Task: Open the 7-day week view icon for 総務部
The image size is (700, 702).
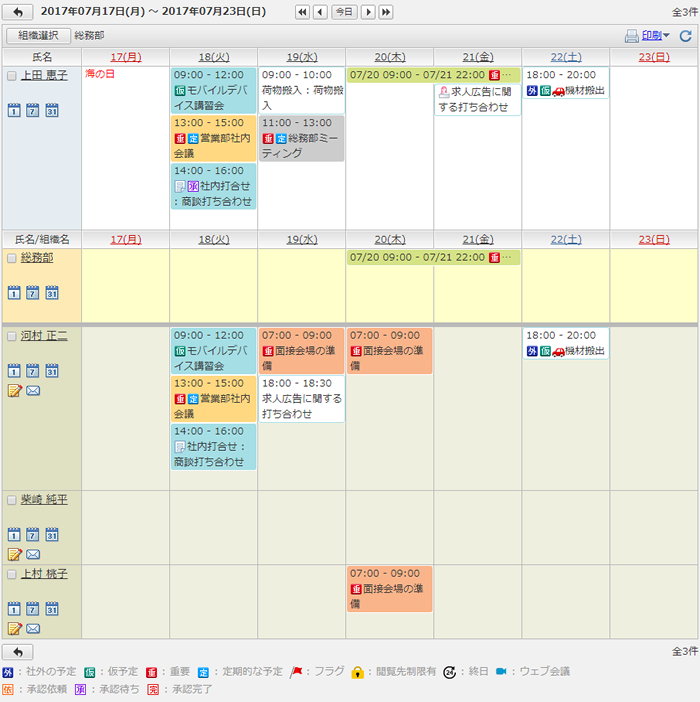Action: (33, 293)
